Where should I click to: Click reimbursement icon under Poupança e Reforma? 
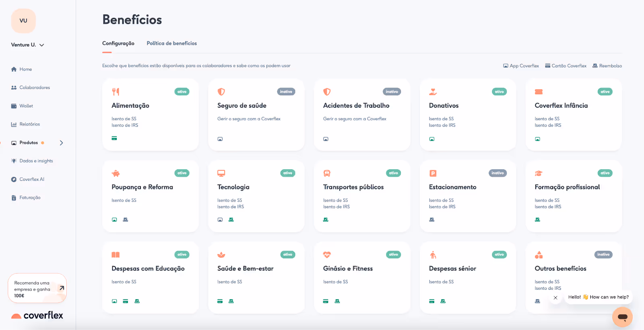126,220
